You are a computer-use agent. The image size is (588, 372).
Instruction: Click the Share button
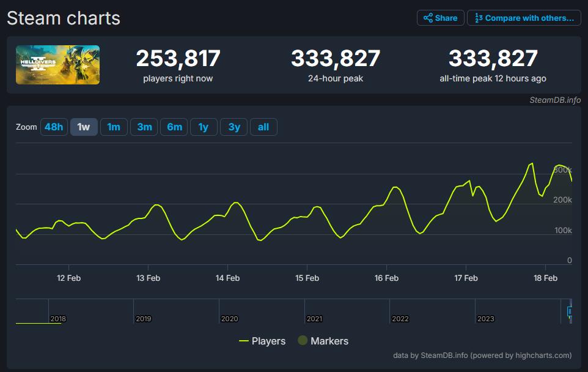point(440,18)
